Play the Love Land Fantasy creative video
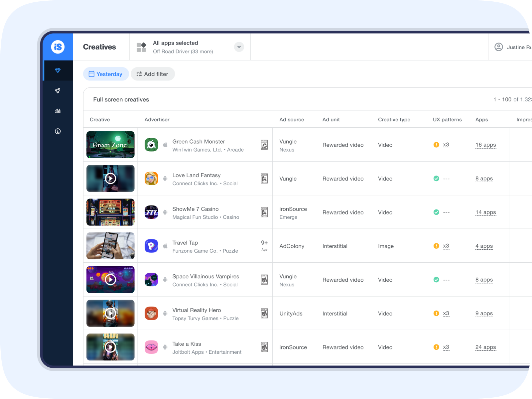This screenshot has width=532, height=399. click(110, 179)
